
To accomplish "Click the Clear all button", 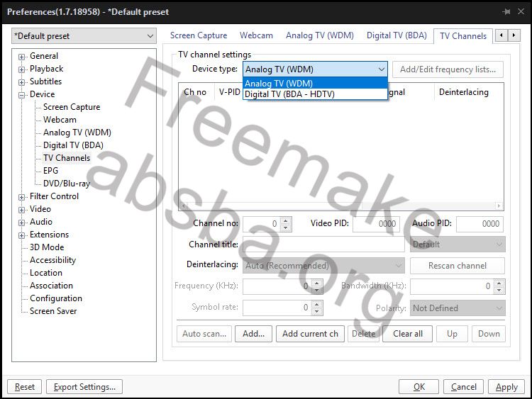I will tap(407, 334).
